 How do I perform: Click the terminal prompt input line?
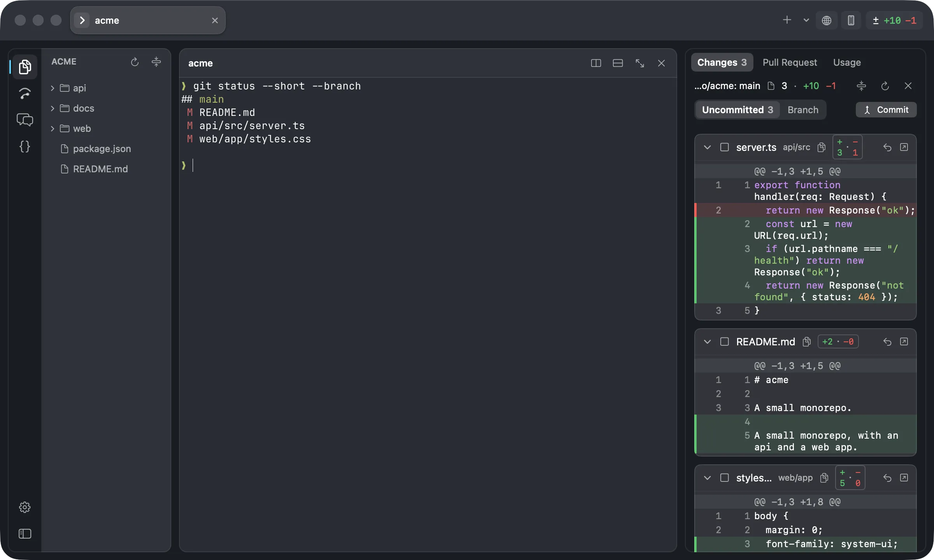[x=427, y=166]
